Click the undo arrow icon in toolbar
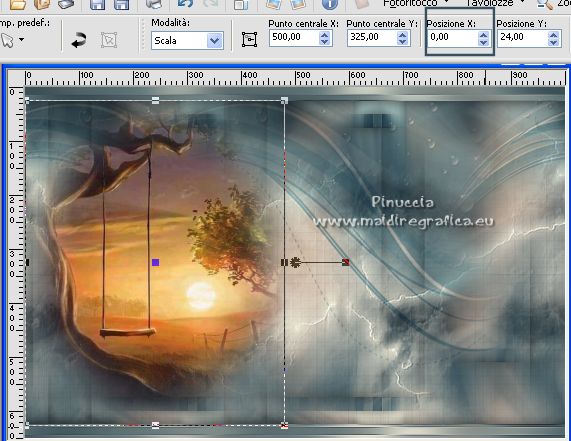 pos(185,4)
